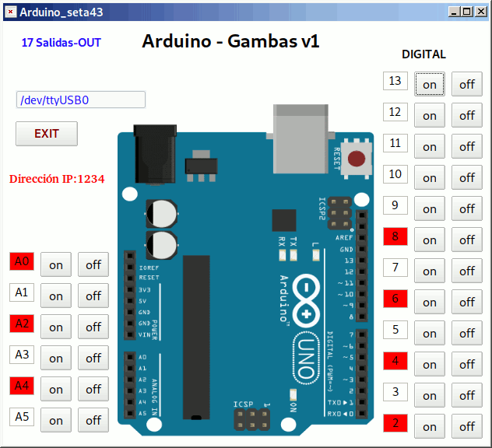Turn off digital pin 2
This screenshot has width=492, height=448.
point(467,426)
